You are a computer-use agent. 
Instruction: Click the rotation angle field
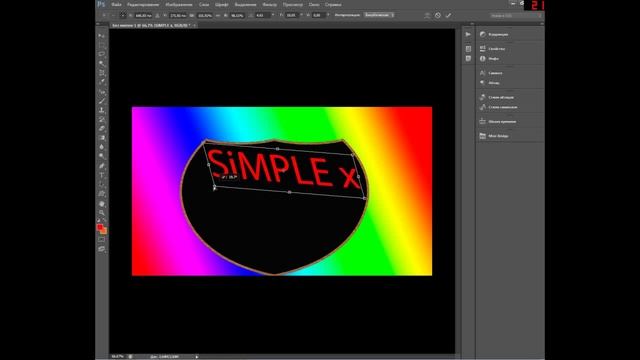pos(262,16)
